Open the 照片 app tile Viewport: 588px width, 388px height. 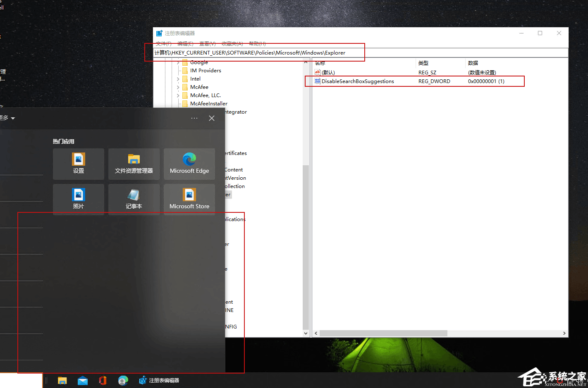click(79, 200)
